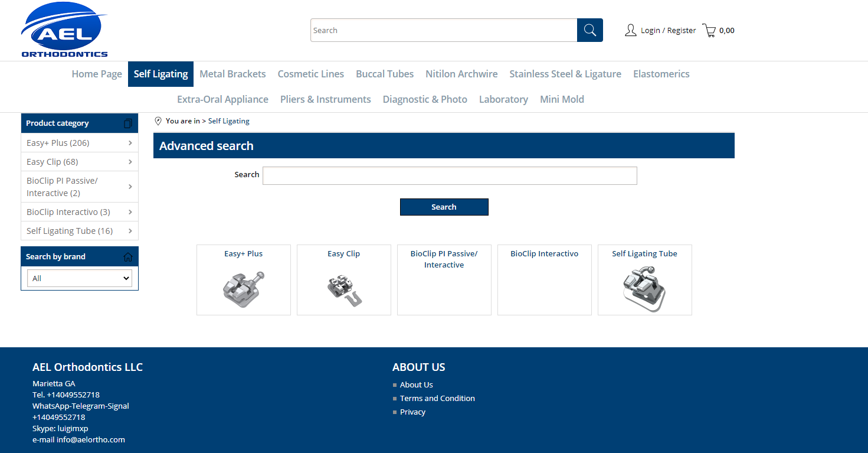This screenshot has height=453, width=868.
Task: Expand the Self Ligating Tube (16) arrow
Action: pyautogui.click(x=130, y=231)
